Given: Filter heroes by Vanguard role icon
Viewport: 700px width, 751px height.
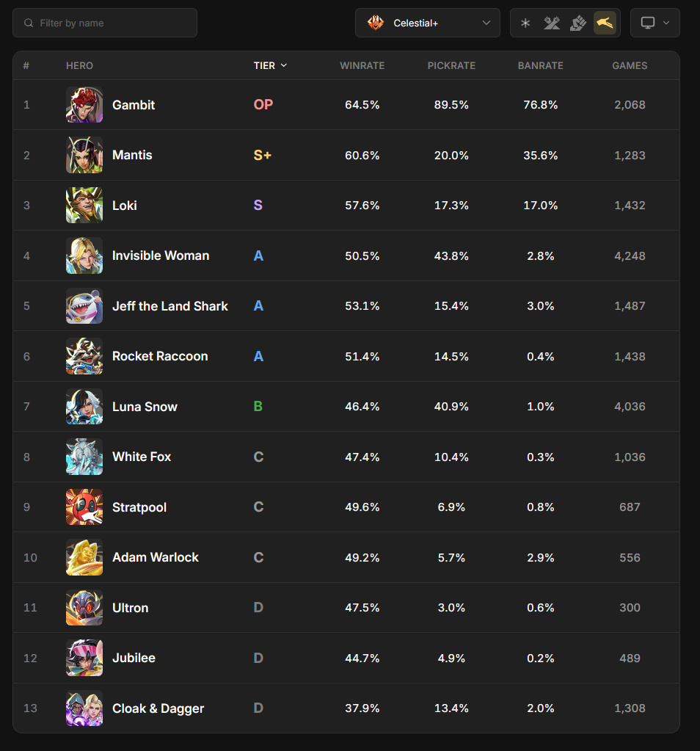Looking at the screenshot, I should [552, 23].
